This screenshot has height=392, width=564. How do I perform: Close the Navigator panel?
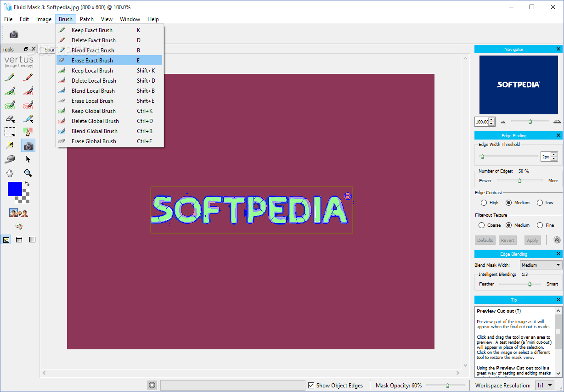[558, 49]
